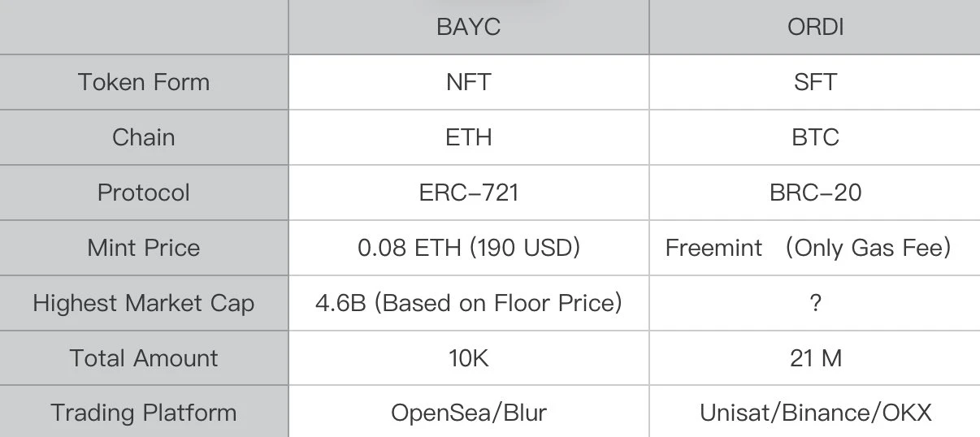Click the BRC-20 cell
This screenshot has height=437, width=980.
pyautogui.click(x=815, y=193)
